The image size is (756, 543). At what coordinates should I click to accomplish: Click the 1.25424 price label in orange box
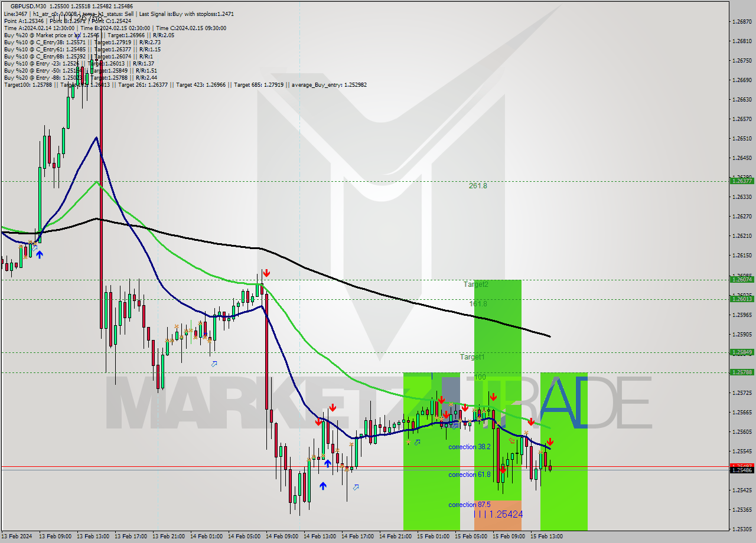[x=499, y=515]
